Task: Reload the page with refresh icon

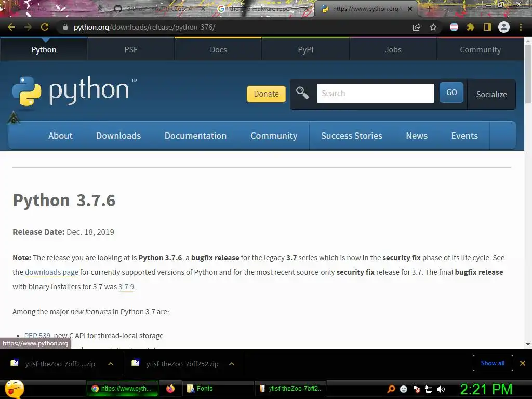Action: coord(45,27)
